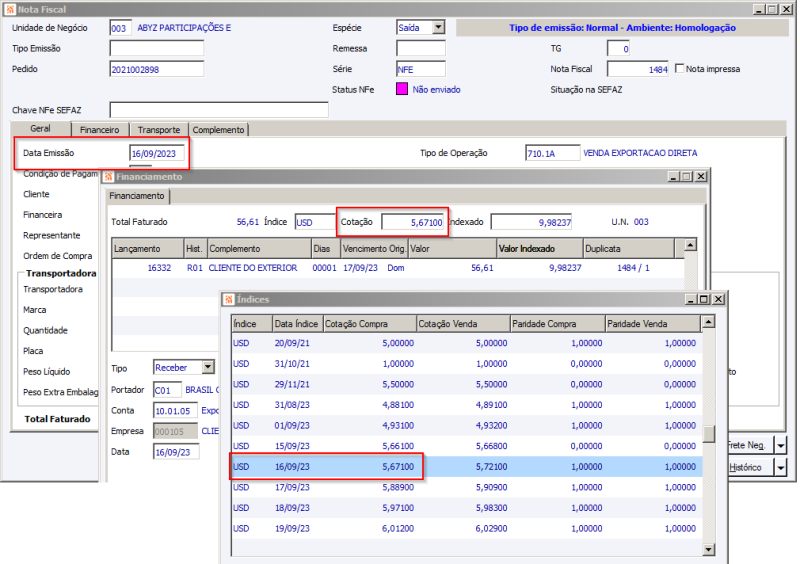Minimize the Índices window
This screenshot has width=800, height=564.
pyautogui.click(x=690, y=299)
